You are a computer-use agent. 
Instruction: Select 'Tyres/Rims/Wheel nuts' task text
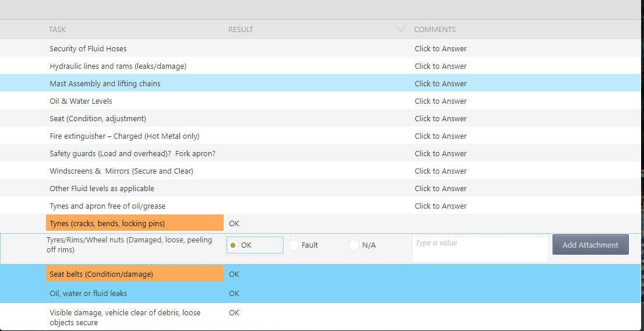tap(129, 245)
